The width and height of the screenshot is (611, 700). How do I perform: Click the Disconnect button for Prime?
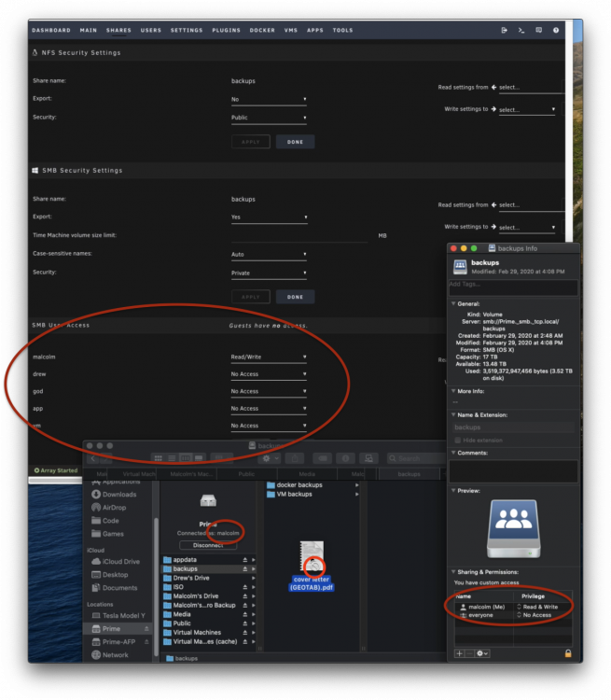pos(208,545)
